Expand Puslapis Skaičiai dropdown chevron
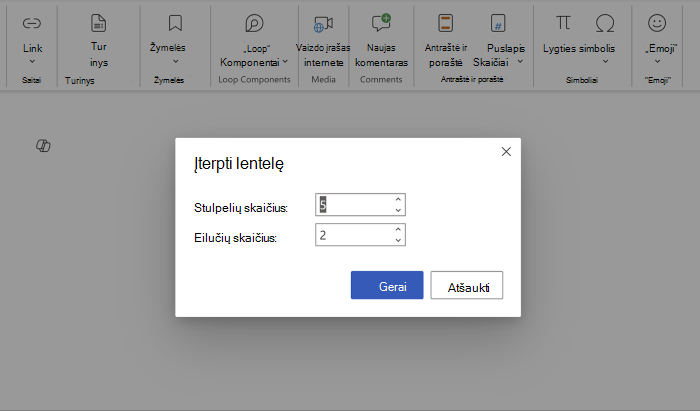Screen dimensions: 700x411 [x=520, y=62]
